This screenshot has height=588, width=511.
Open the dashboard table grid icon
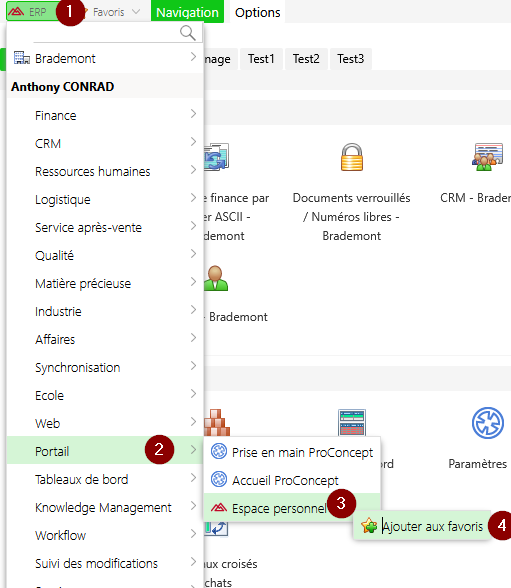click(352, 422)
